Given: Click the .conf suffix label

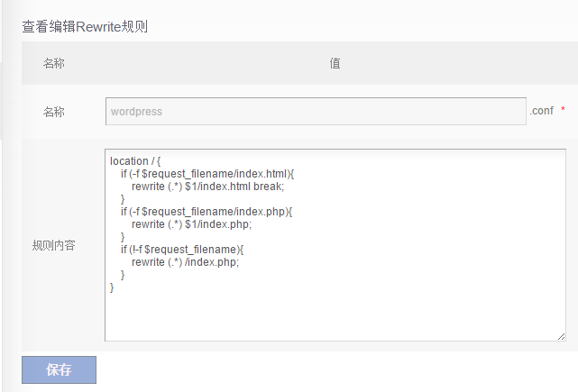Looking at the screenshot, I should pos(541,112).
